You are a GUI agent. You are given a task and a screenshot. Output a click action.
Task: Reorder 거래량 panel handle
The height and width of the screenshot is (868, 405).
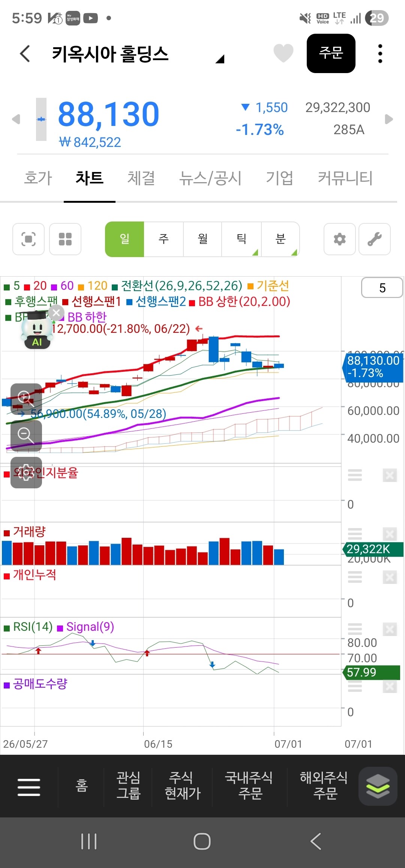355,533
